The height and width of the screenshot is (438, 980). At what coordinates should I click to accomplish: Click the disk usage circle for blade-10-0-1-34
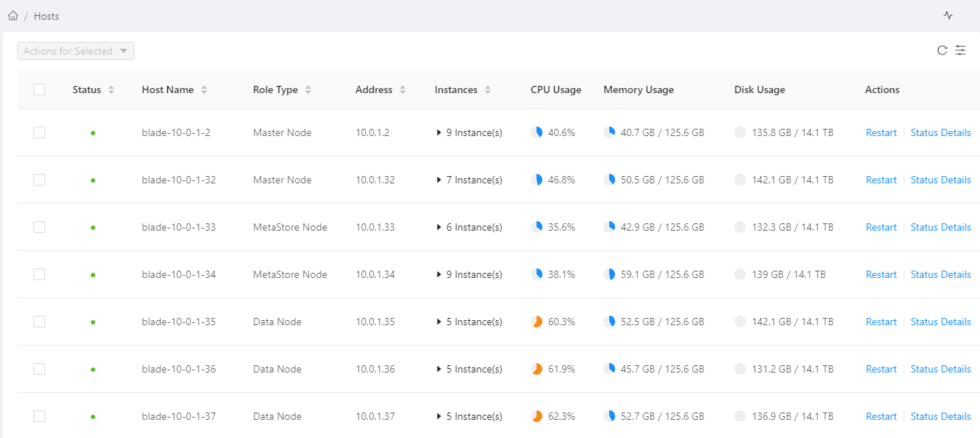point(740,274)
